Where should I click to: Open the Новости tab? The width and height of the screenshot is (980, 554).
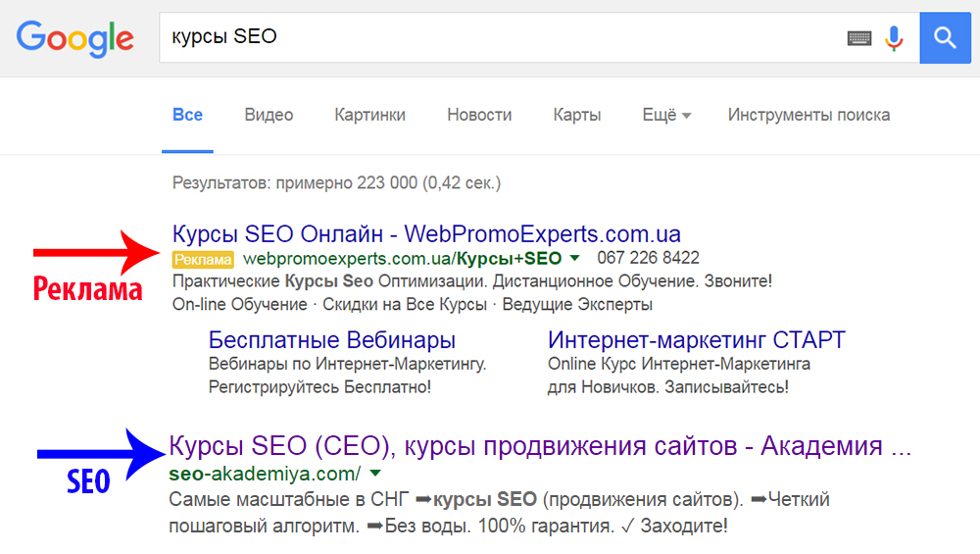(479, 115)
